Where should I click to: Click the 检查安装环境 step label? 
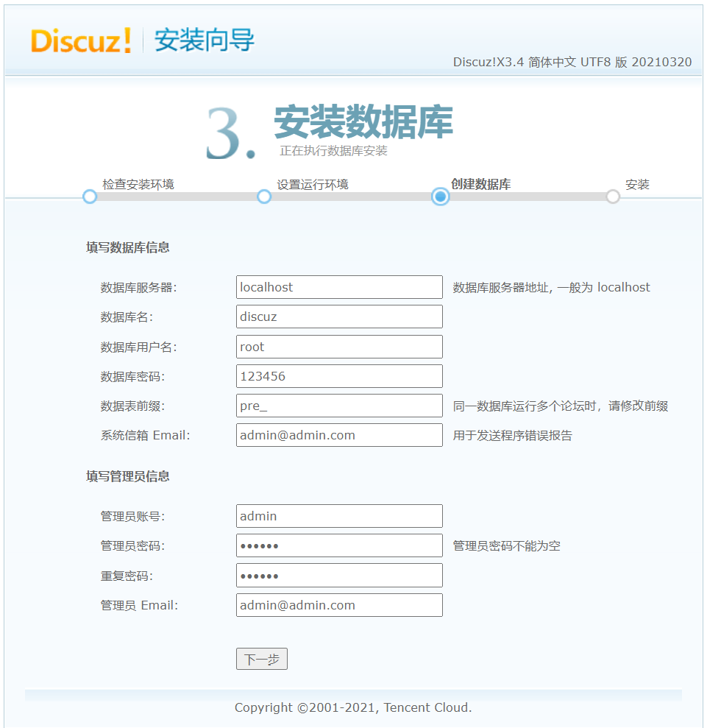138,184
